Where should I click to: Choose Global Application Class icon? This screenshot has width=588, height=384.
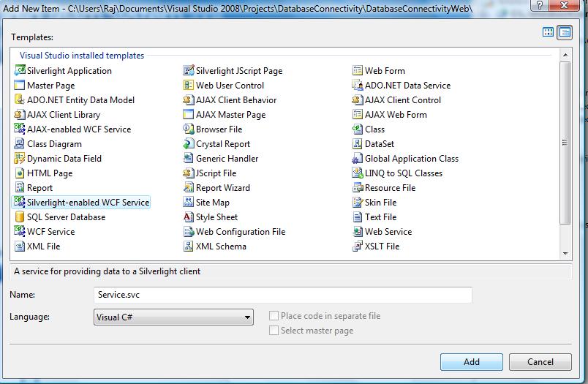point(358,158)
